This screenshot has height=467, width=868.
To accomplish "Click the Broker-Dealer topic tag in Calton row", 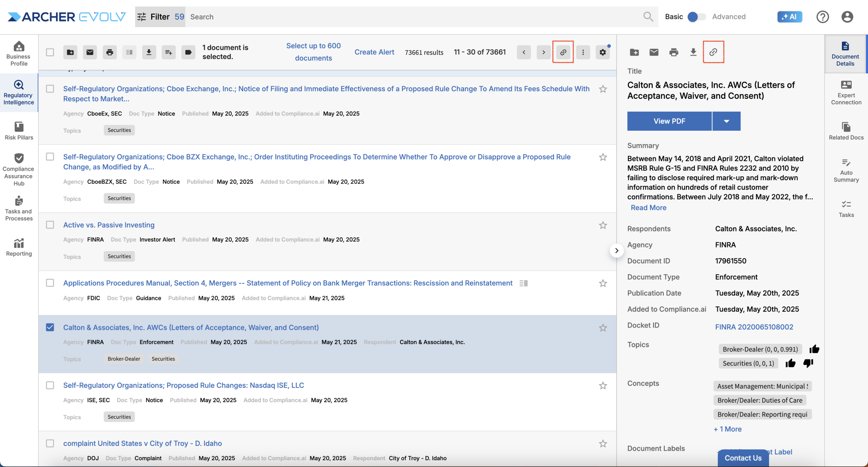I will point(124,359).
